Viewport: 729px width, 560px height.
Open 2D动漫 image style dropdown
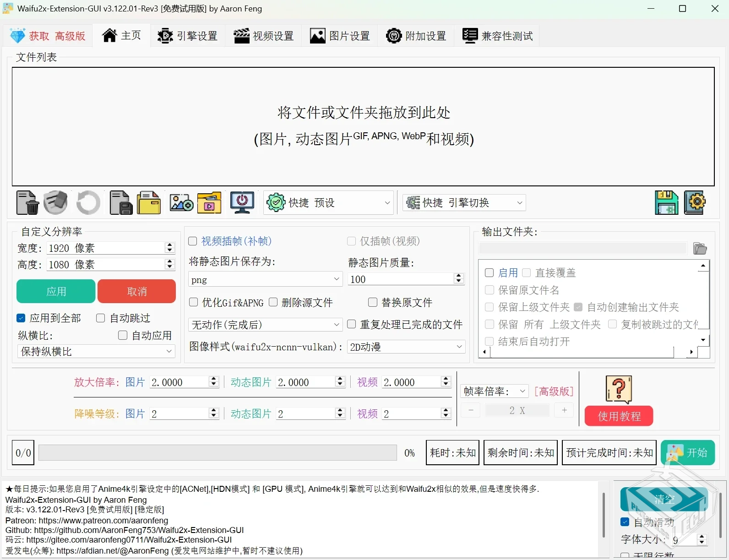(x=406, y=347)
